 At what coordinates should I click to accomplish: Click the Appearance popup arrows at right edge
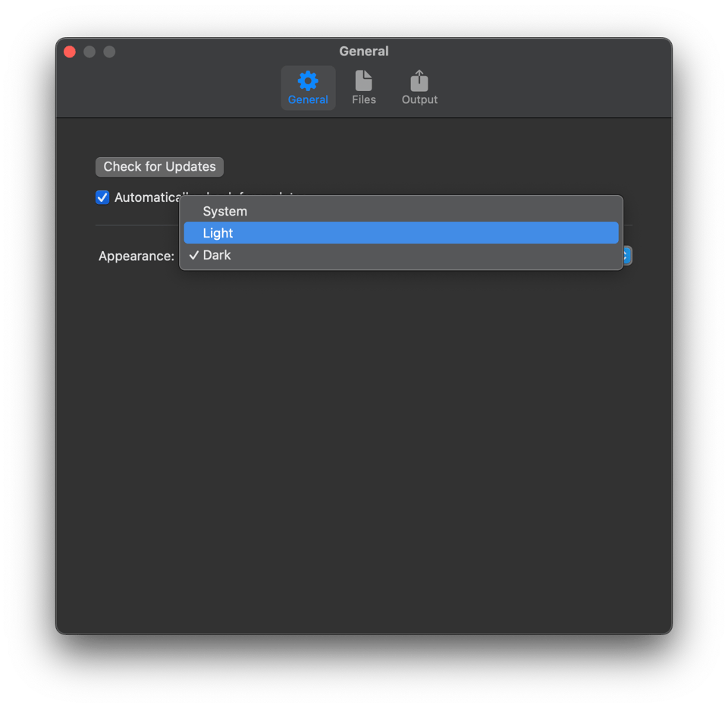(626, 256)
